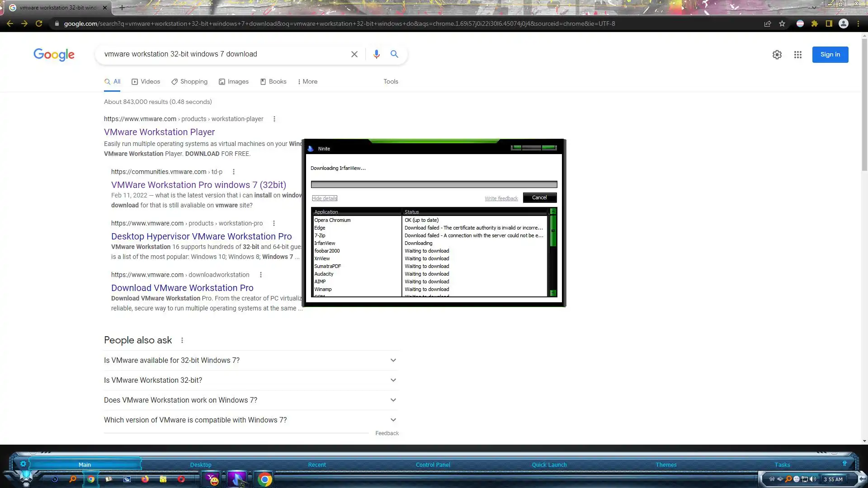This screenshot has height=488, width=868.
Task: Open Download VMware Workstation Pro result
Action: [182, 288]
